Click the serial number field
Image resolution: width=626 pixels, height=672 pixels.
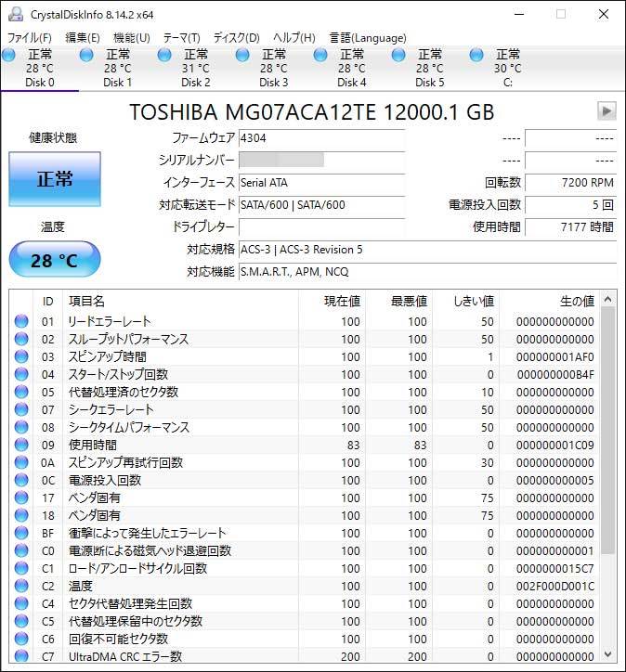click(x=321, y=161)
